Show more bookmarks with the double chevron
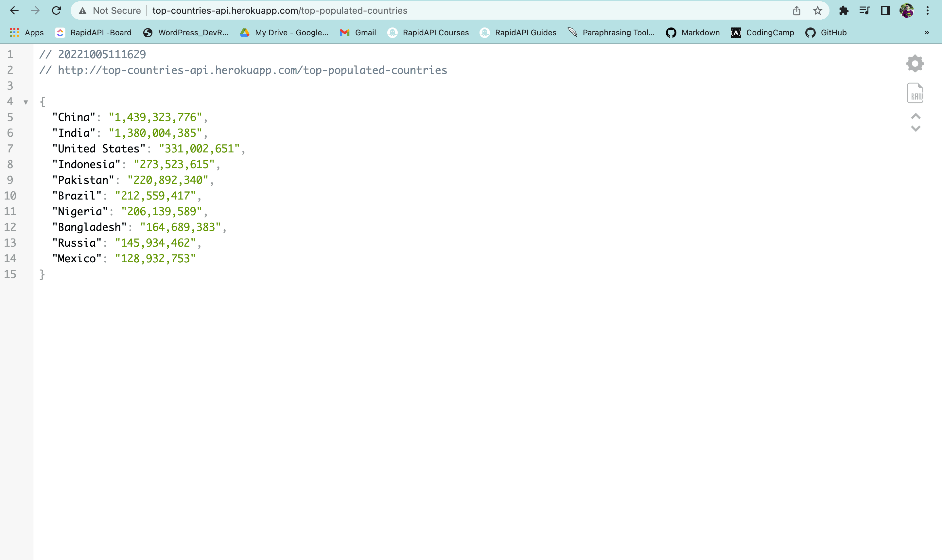 point(927,32)
